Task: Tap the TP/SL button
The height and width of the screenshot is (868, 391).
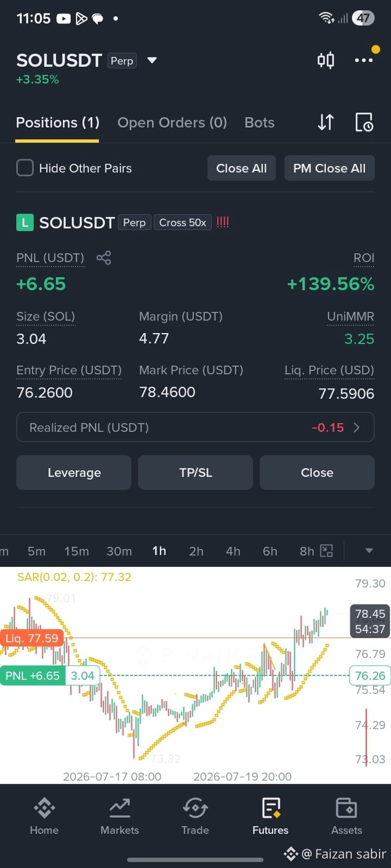Action: [x=195, y=473]
